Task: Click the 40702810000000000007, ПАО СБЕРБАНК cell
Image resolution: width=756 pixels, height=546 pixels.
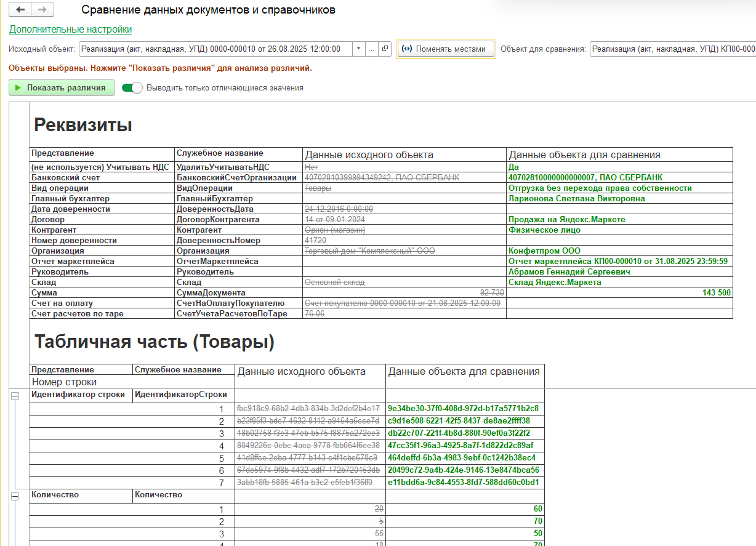Action: click(619, 177)
